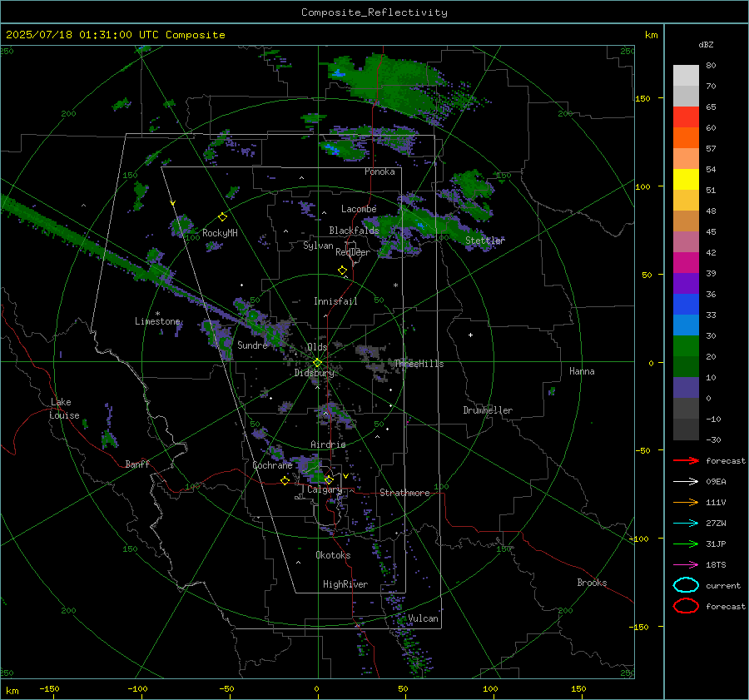Click the yellow diamond marker below Cochrane
749x700 pixels.
pos(285,480)
